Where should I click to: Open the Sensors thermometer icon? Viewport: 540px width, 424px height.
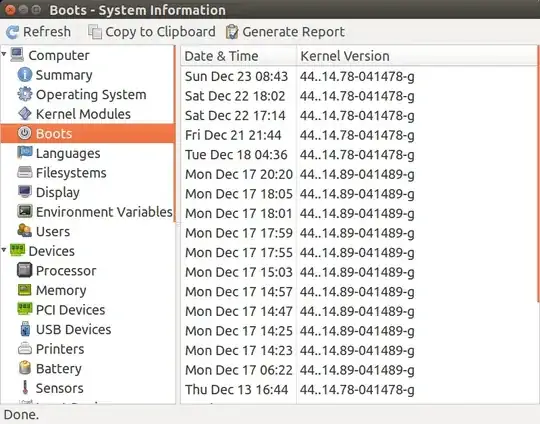click(x=25, y=388)
